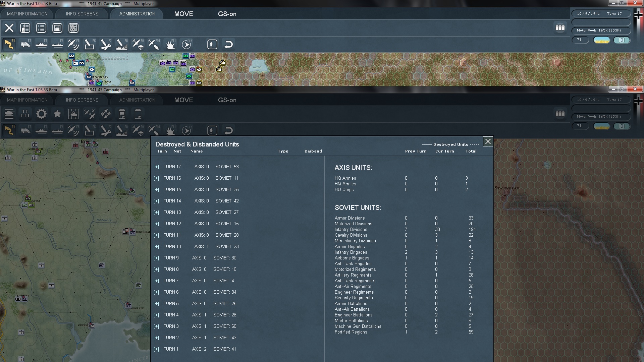644x362 pixels.
Task: Open the gear icon screen in lower window
Action: click(41, 114)
